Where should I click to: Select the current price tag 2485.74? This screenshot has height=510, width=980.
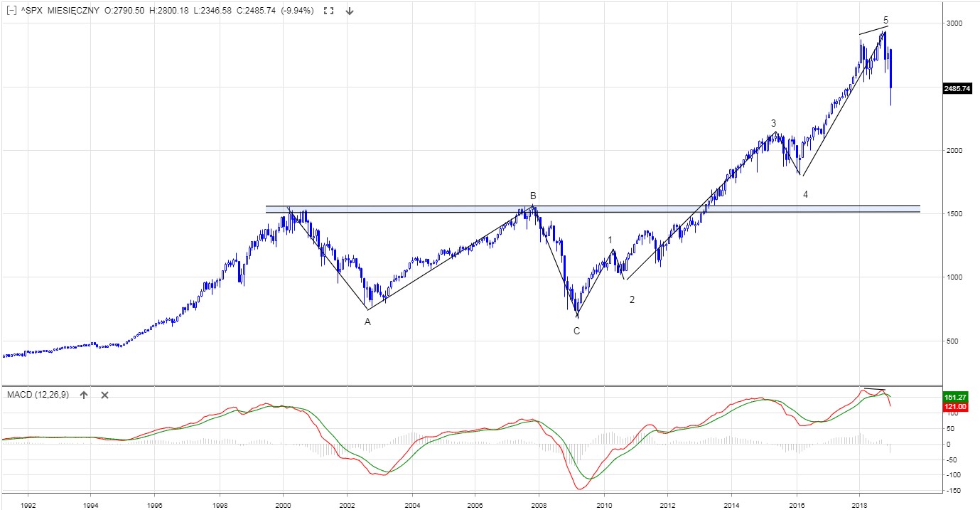(957, 88)
